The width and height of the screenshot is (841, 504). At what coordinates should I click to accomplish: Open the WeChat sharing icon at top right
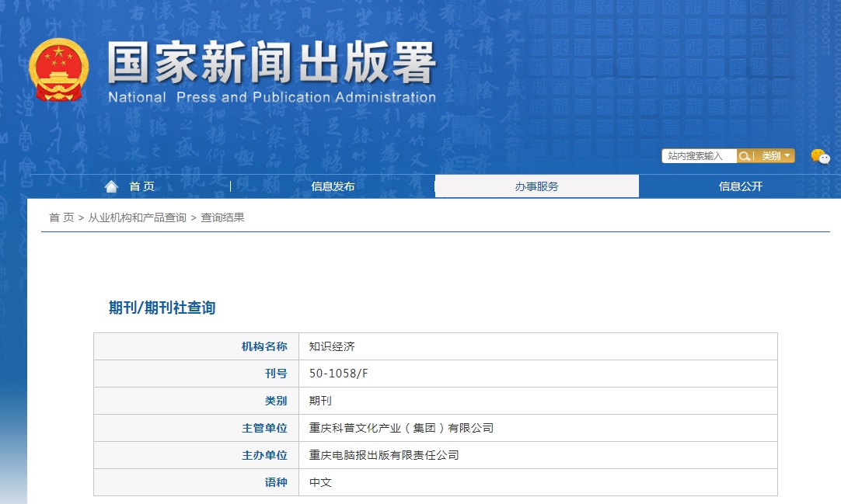(822, 158)
